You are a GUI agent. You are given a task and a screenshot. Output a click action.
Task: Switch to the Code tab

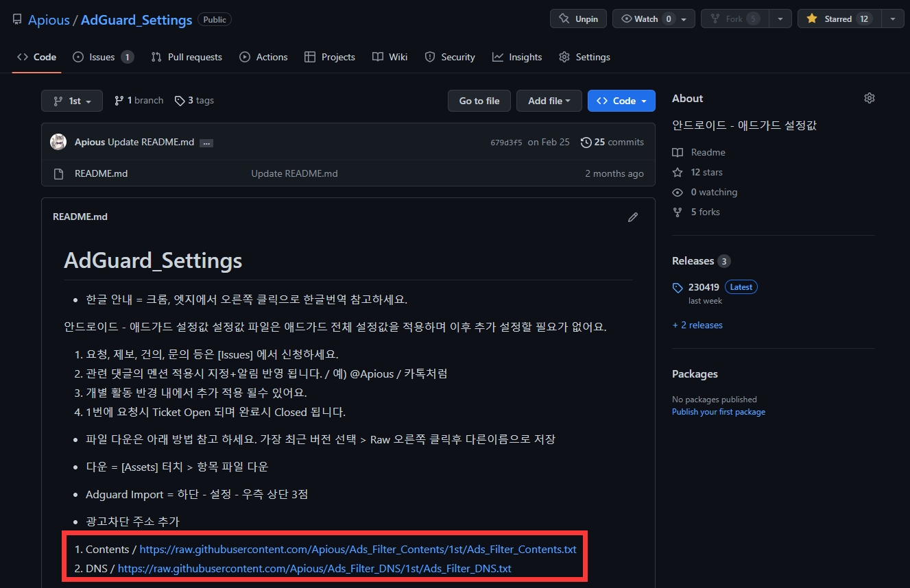(x=37, y=57)
